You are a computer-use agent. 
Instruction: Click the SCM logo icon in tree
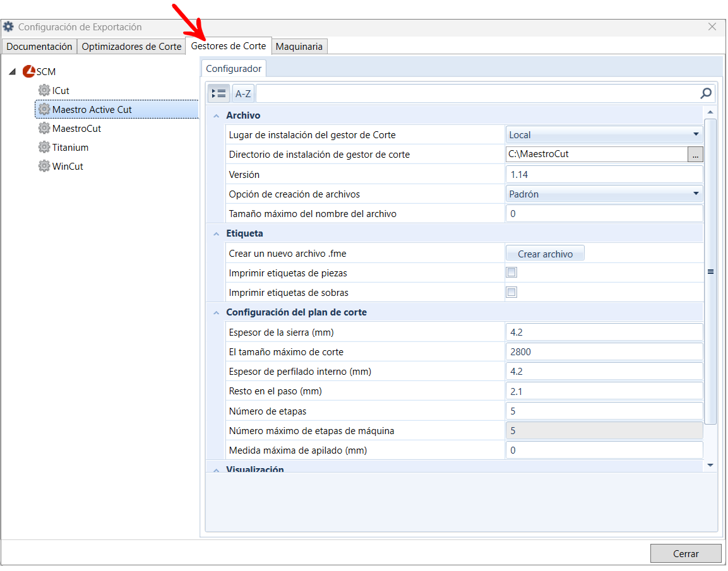[x=29, y=71]
